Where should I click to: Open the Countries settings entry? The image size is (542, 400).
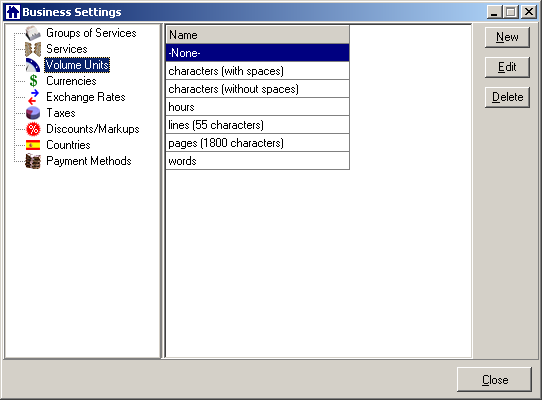tap(68, 145)
